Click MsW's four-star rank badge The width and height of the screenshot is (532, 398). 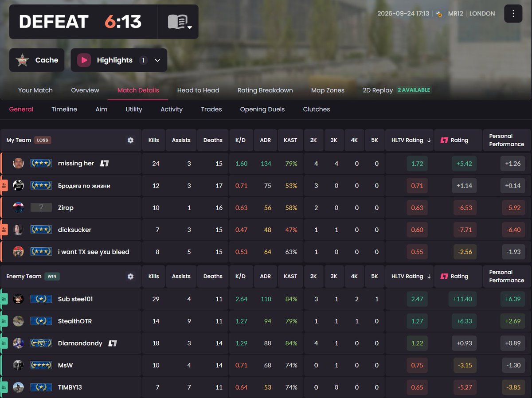click(41, 366)
